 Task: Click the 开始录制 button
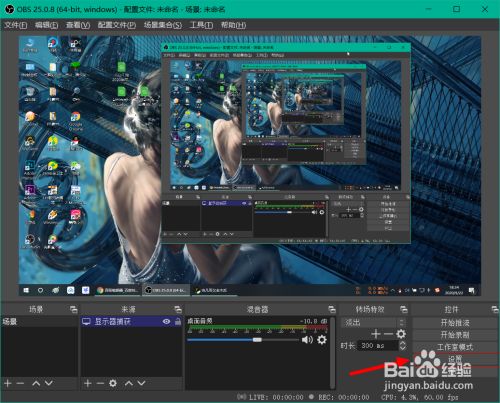tap(455, 335)
